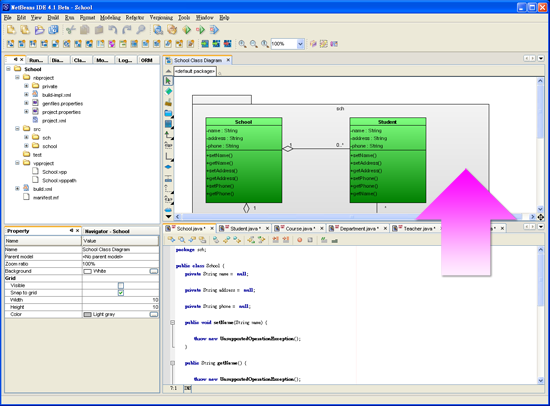Image resolution: width=550 pixels, height=406 pixels.
Task: Run the main project with the green play icon
Action: point(186,30)
